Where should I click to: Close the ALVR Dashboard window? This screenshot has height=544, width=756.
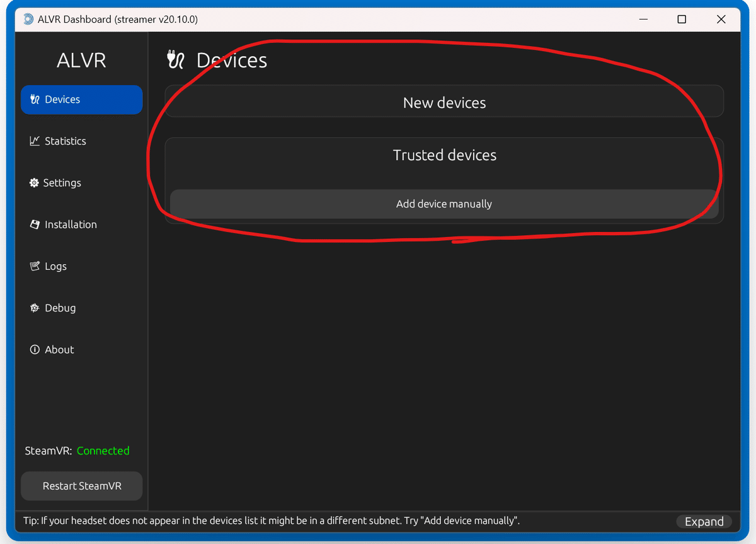click(x=721, y=20)
